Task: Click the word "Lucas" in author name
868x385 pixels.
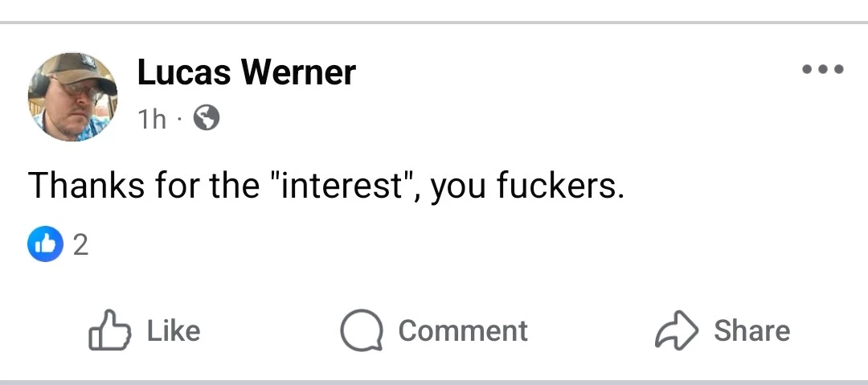Action: click(x=185, y=73)
